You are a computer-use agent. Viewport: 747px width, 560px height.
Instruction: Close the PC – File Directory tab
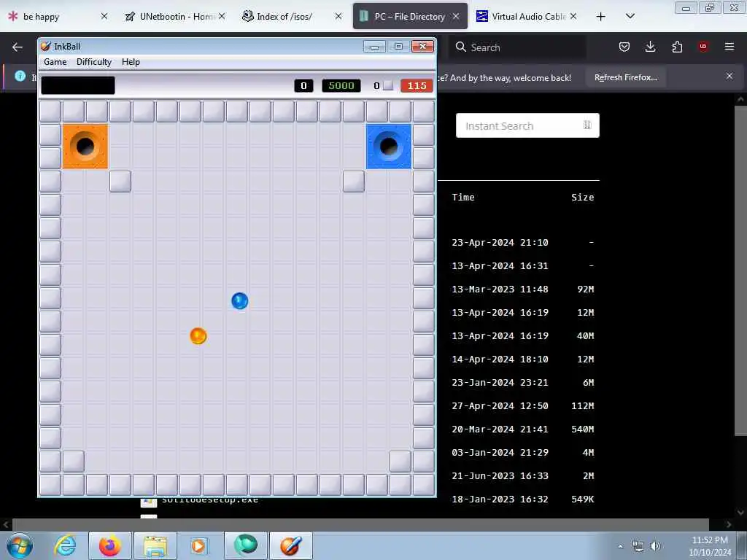tap(456, 17)
